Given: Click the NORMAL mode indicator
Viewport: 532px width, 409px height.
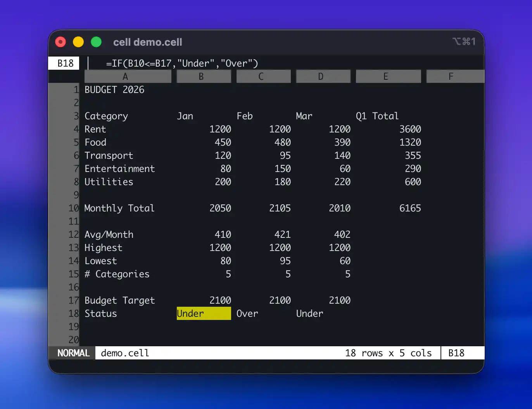Looking at the screenshot, I should pyautogui.click(x=73, y=353).
